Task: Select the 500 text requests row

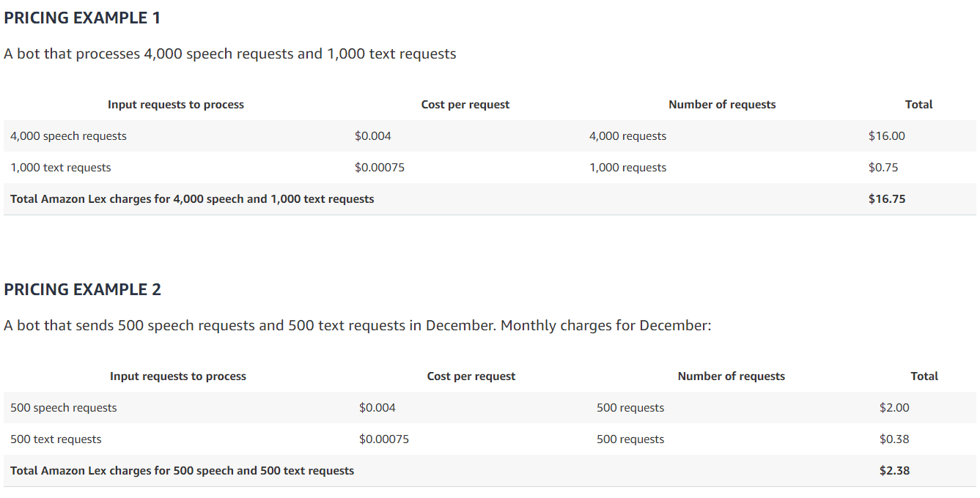Action: pyautogui.click(x=54, y=439)
